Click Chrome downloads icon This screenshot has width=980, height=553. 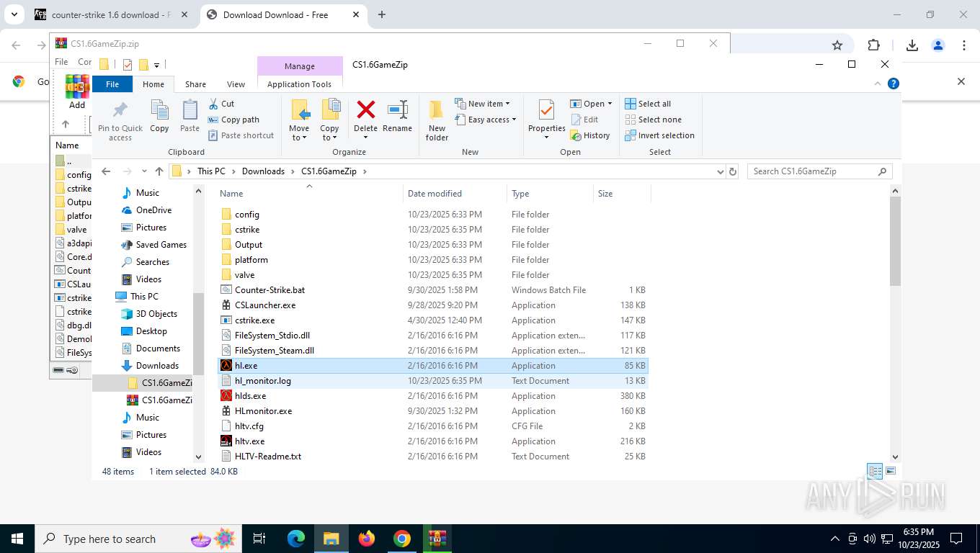(x=912, y=45)
